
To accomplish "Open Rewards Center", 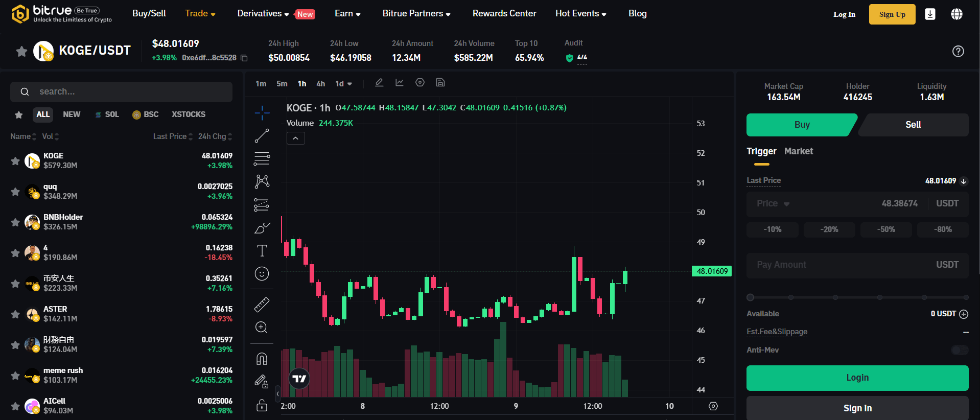I will coord(504,13).
